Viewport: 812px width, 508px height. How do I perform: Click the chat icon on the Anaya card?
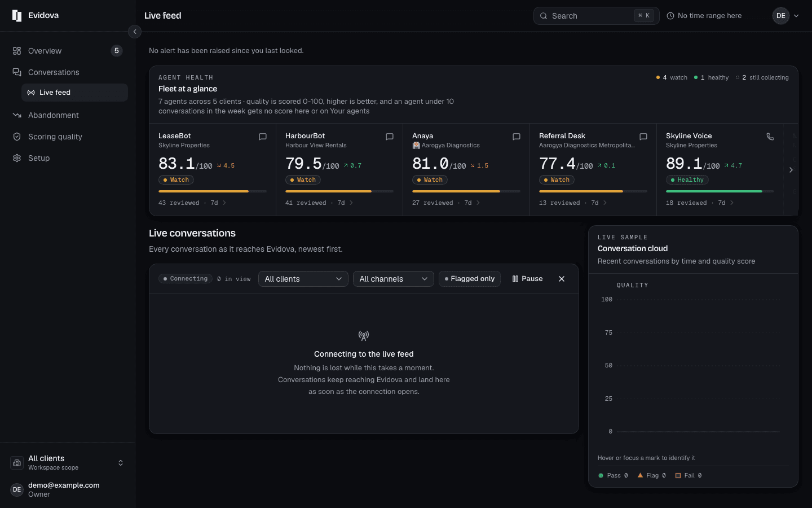(x=517, y=137)
